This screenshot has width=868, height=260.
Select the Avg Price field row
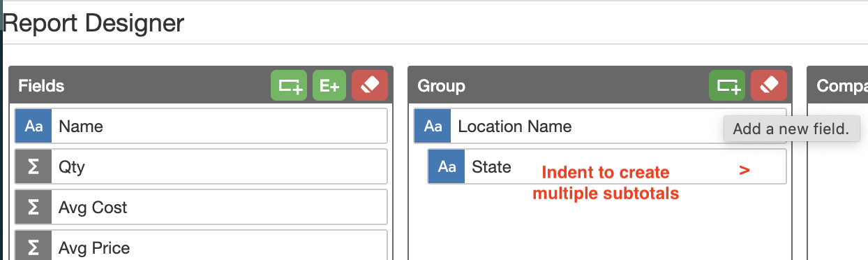[201, 245]
